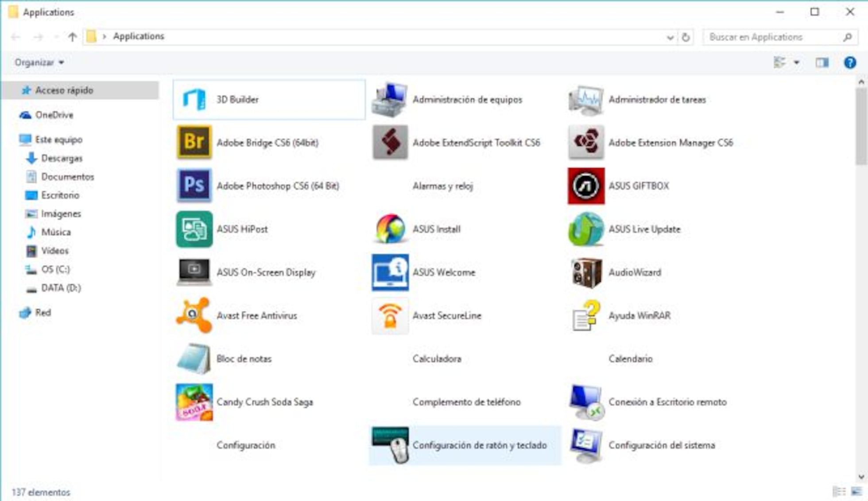Click the Help question mark icon

(x=849, y=62)
